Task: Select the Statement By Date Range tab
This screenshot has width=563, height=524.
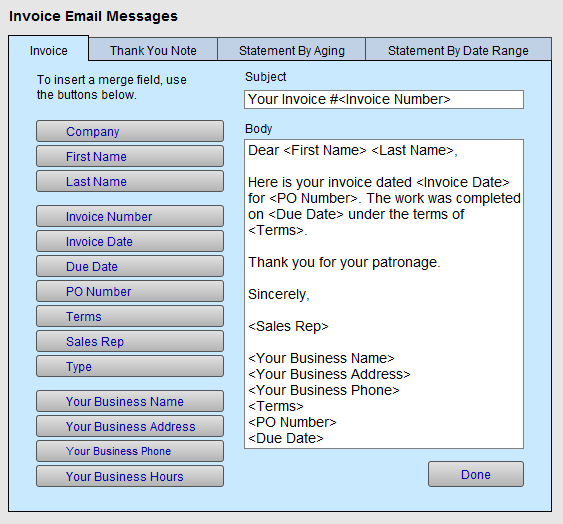Action: (x=458, y=50)
